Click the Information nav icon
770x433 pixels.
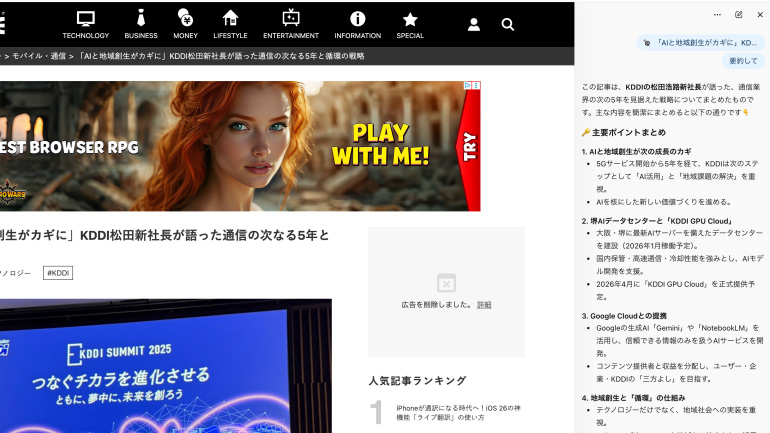tap(357, 24)
